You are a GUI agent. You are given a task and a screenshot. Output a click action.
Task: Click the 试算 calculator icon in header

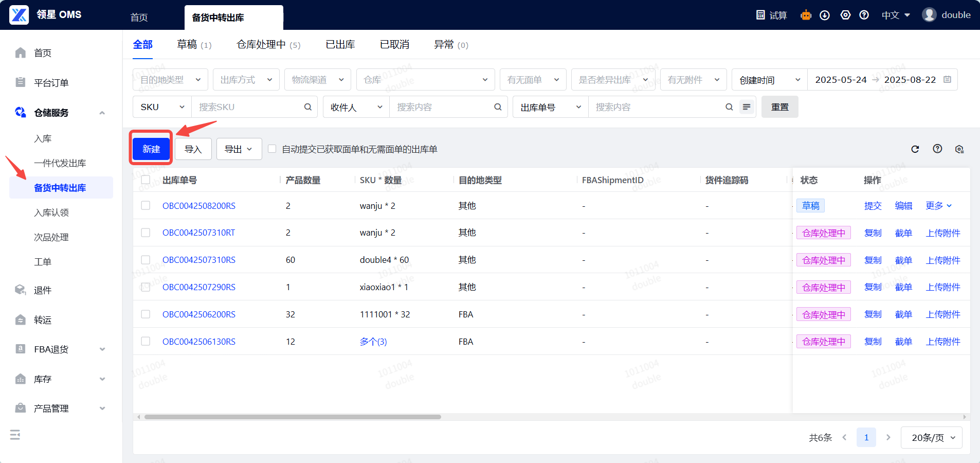(x=760, y=15)
